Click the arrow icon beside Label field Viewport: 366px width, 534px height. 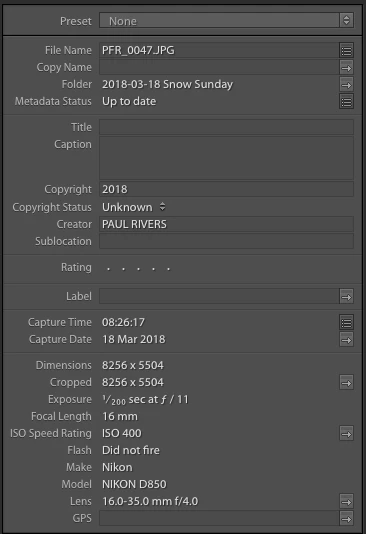tap(346, 296)
